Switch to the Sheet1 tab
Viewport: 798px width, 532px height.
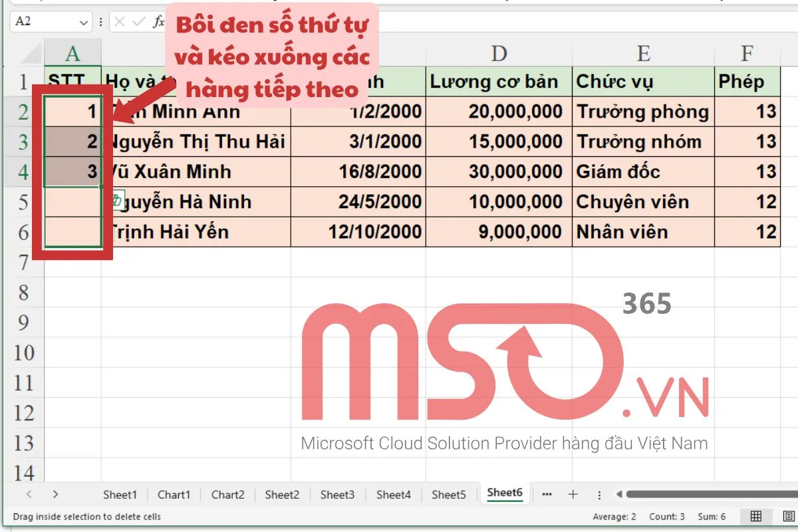tap(120, 494)
